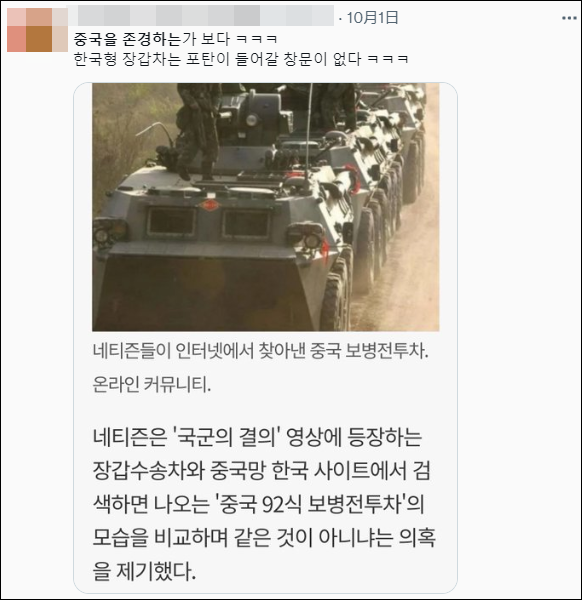Pick the red diamond emblem on the vehicle
Image resolution: width=582 pixels, height=600 pixels.
(209, 205)
